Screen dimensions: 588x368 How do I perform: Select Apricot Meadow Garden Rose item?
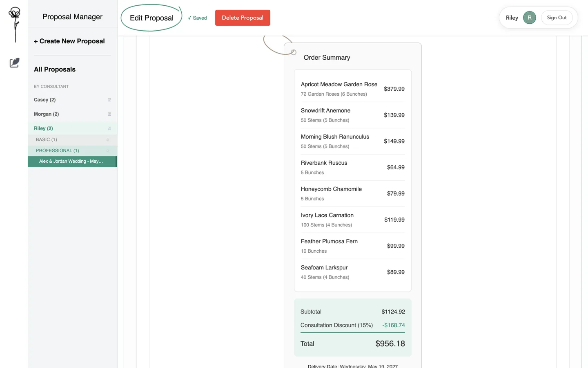click(353, 89)
